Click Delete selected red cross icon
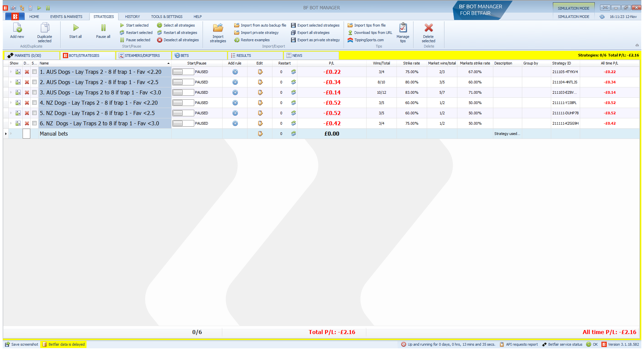This screenshot has height=351, width=644. (428, 28)
